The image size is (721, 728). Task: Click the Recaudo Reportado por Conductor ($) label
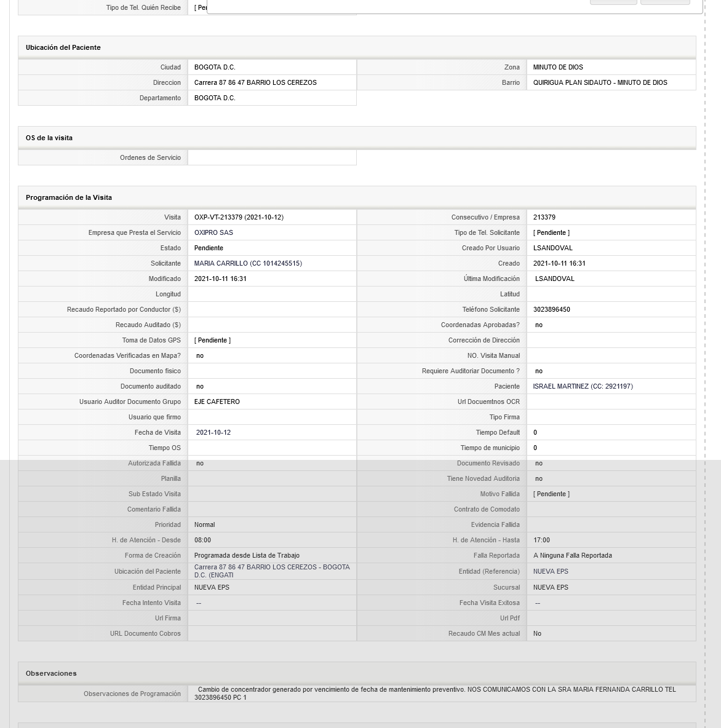click(124, 310)
